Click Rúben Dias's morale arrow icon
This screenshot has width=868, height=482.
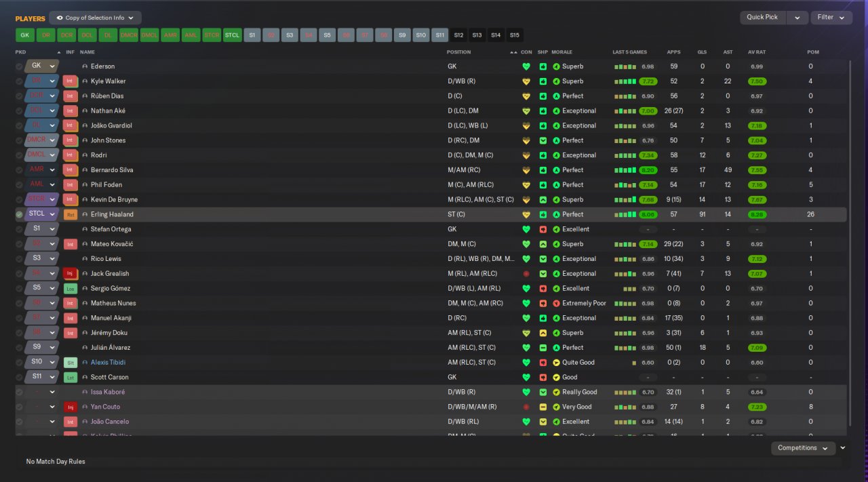pyautogui.click(x=556, y=96)
